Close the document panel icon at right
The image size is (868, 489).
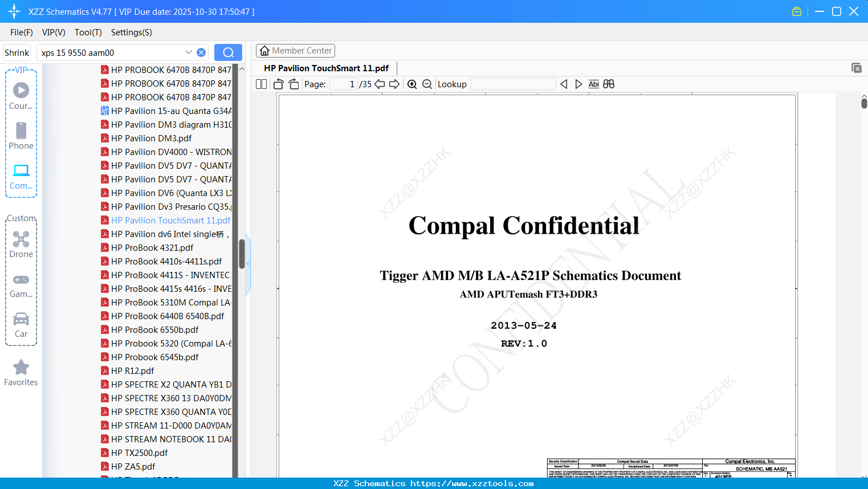[856, 68]
